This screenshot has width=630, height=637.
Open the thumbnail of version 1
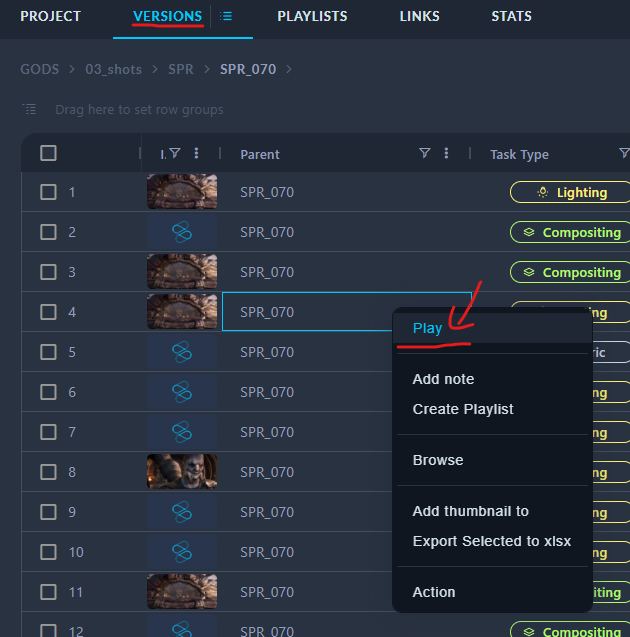click(182, 191)
